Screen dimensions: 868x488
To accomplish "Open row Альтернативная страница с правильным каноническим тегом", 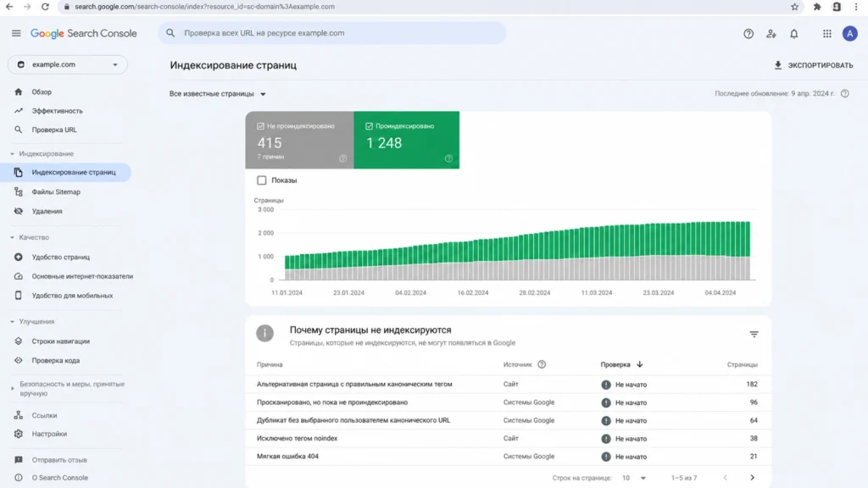I will (509, 384).
